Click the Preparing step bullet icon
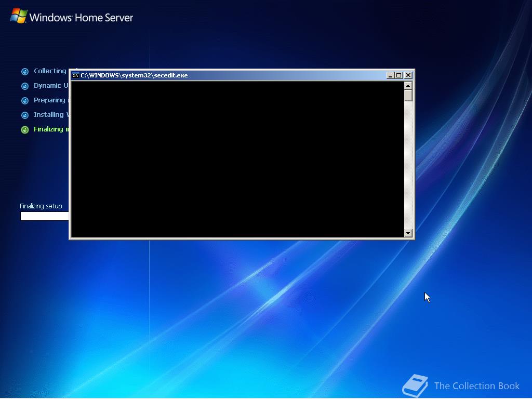 pyautogui.click(x=25, y=101)
